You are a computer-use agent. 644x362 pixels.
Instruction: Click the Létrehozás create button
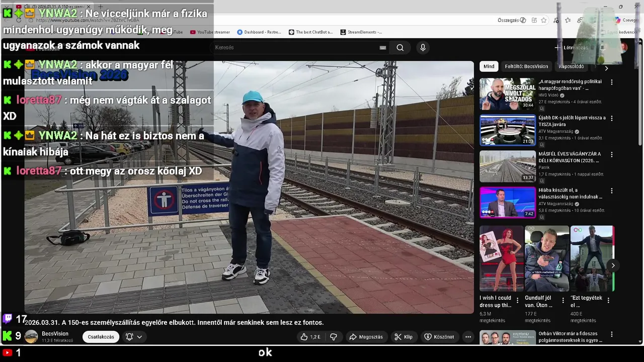tap(571, 48)
